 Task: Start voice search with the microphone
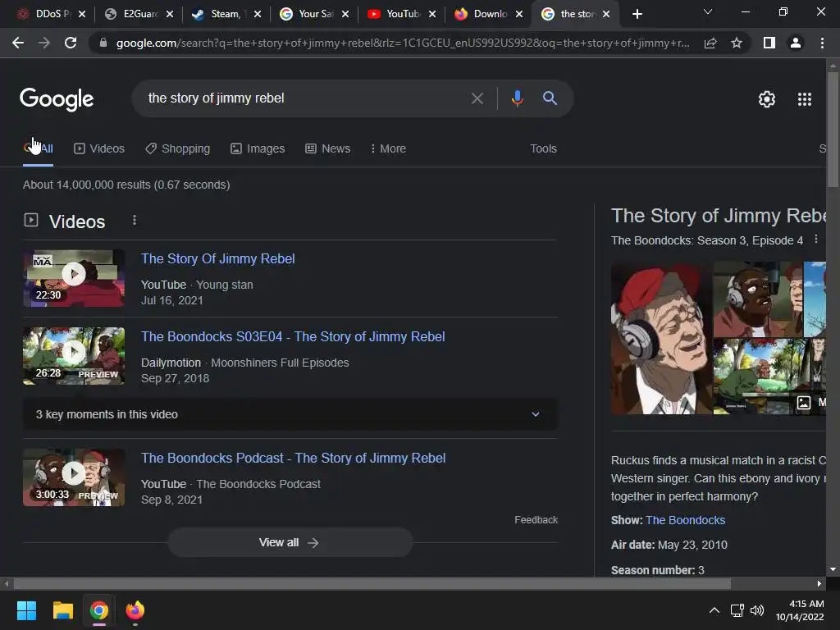(x=517, y=98)
